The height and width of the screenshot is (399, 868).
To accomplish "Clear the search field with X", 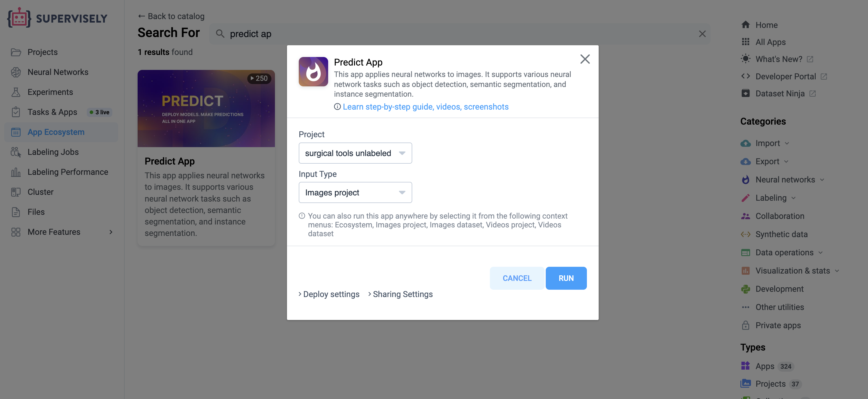I will pyautogui.click(x=702, y=34).
